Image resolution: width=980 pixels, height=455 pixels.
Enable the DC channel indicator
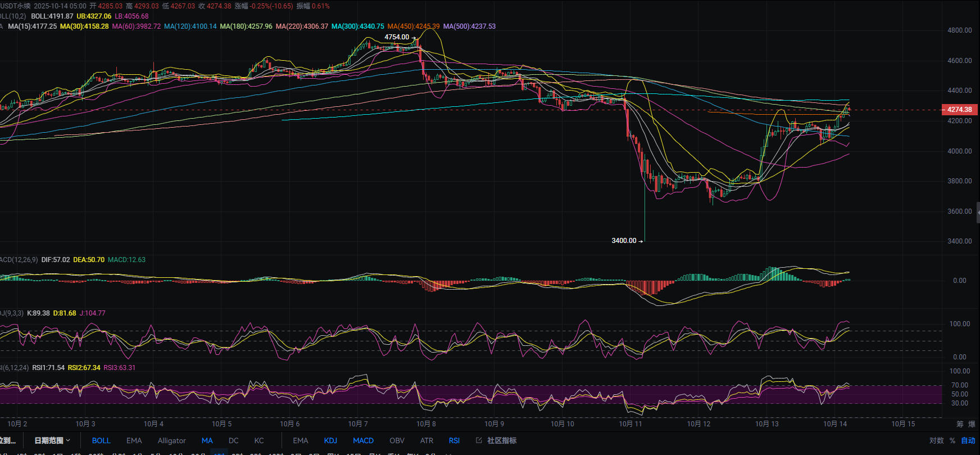pyautogui.click(x=234, y=440)
